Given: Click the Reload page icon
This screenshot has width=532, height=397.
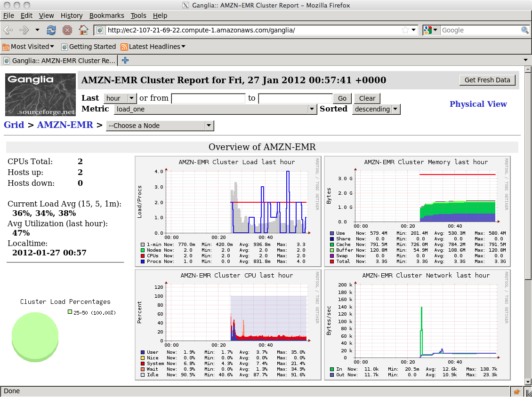Looking at the screenshot, I should tap(51, 30).
